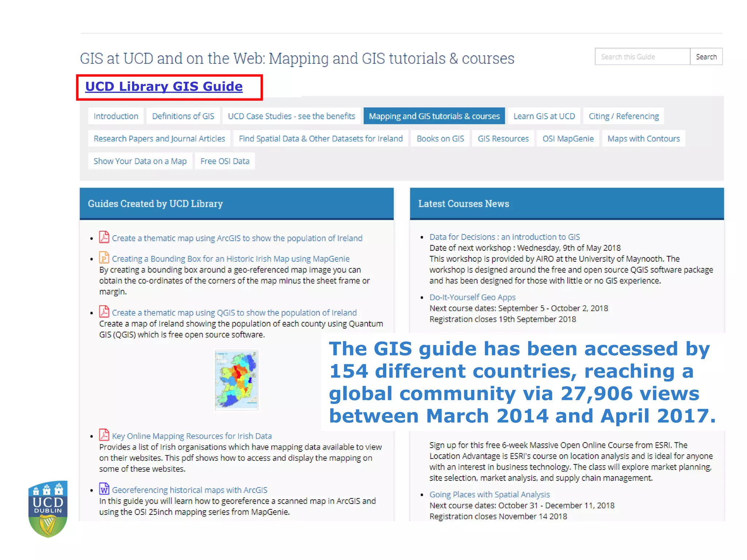Open ArcGIS thematic map population guide link
747x560 pixels.
coord(237,238)
